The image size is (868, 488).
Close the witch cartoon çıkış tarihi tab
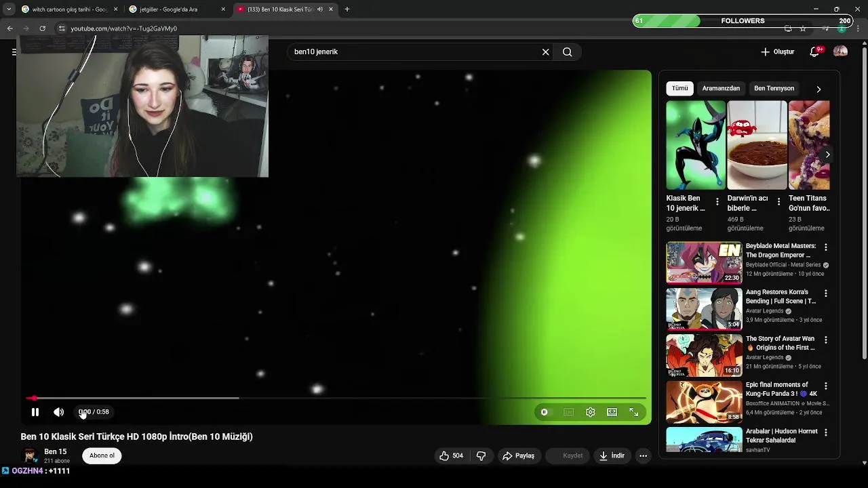(116, 9)
